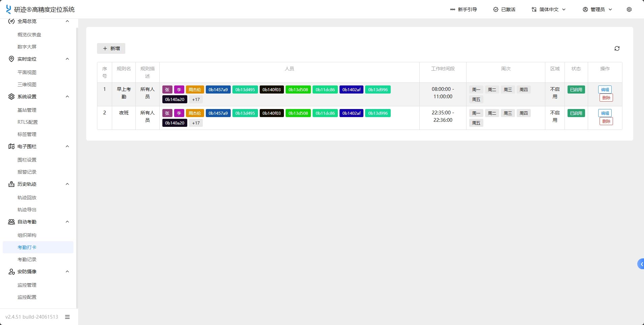This screenshot has width=644, height=325.
Task: Collapse the 历史轨迹 menu group
Action: 67,184
